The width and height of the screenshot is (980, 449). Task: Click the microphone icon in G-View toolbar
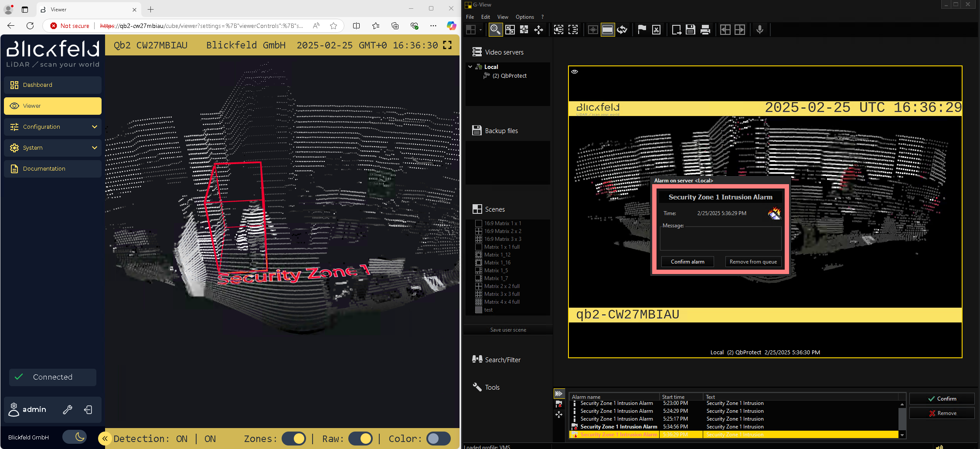[760, 30]
